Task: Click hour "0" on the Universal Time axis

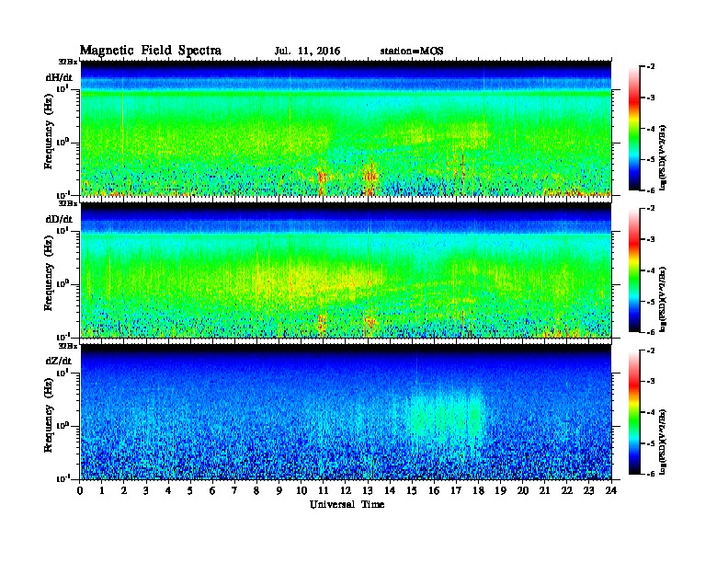Action: click(80, 491)
